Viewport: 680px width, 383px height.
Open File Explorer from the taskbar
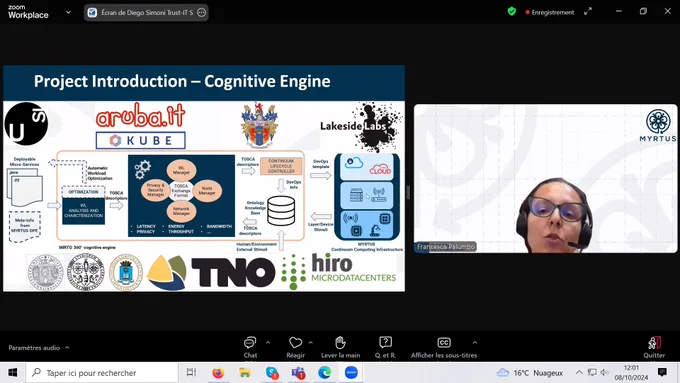coord(245,373)
